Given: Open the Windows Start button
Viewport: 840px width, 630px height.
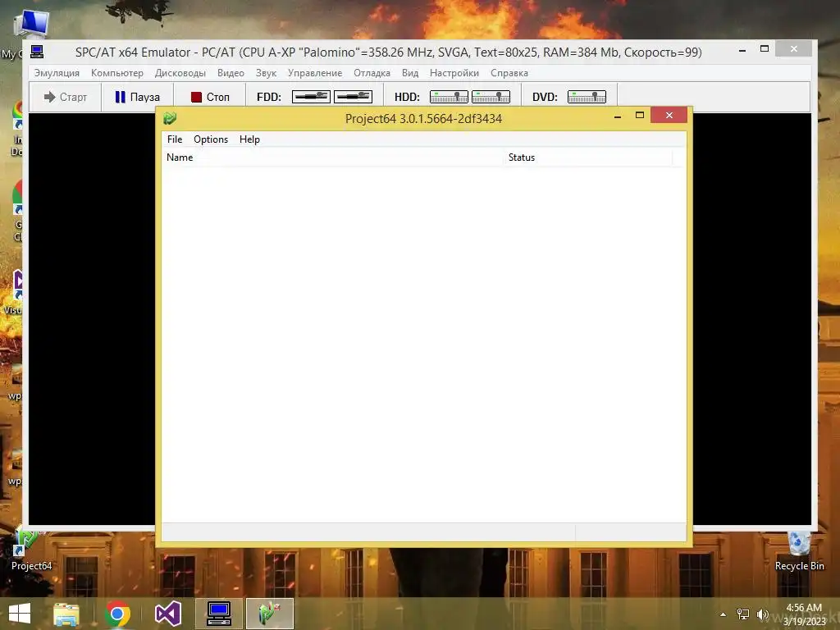Looking at the screenshot, I should [20, 614].
